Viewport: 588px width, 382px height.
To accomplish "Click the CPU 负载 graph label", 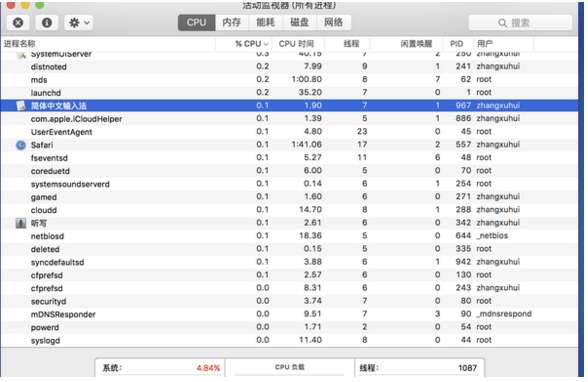I will tap(290, 367).
